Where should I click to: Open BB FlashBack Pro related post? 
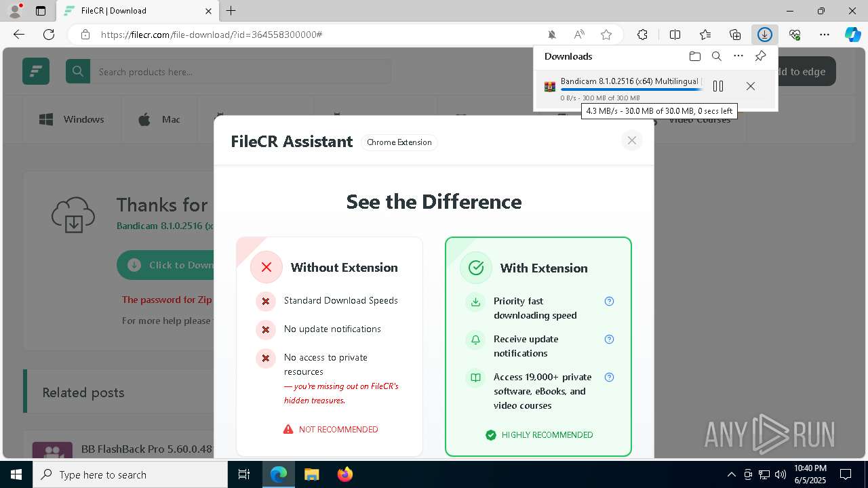[147, 449]
